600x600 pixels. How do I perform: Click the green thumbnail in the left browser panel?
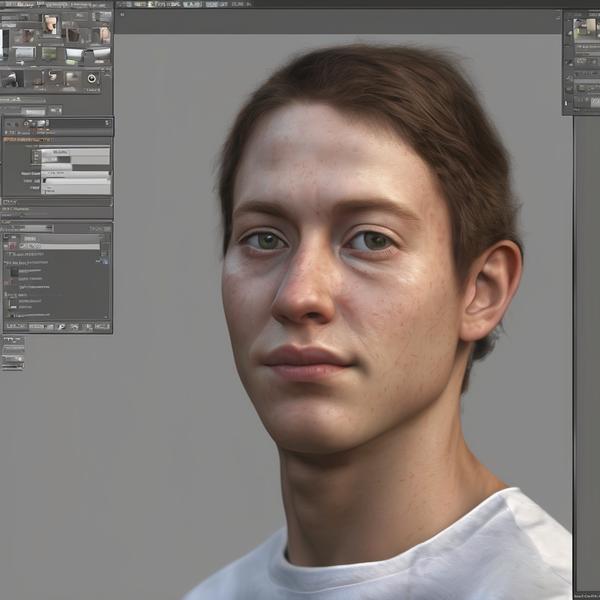(x=50, y=53)
